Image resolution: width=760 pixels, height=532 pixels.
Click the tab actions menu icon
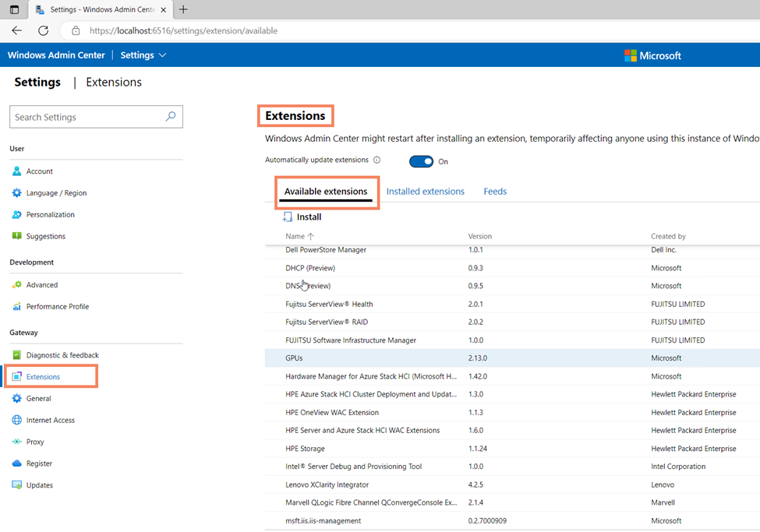coord(15,9)
